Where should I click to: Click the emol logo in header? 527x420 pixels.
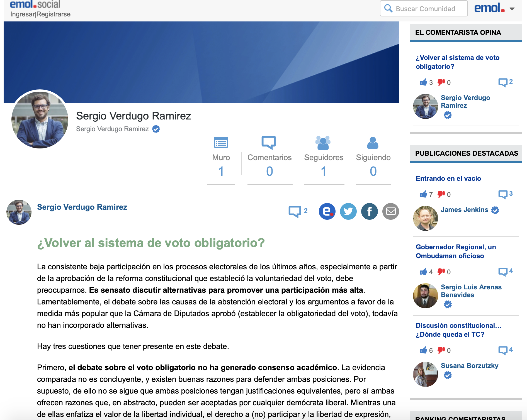pyautogui.click(x=489, y=8)
